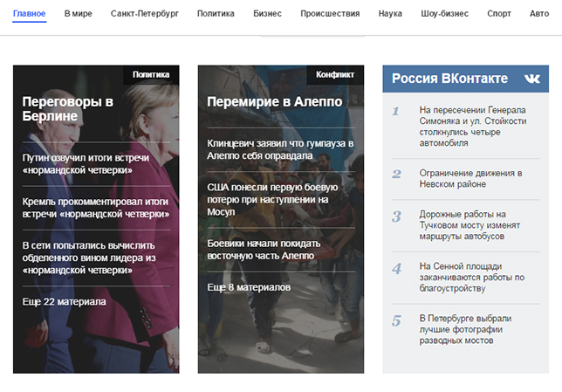Screen dimensions: 562x392
Task: Click number 1 in VK list
Action: click(395, 111)
